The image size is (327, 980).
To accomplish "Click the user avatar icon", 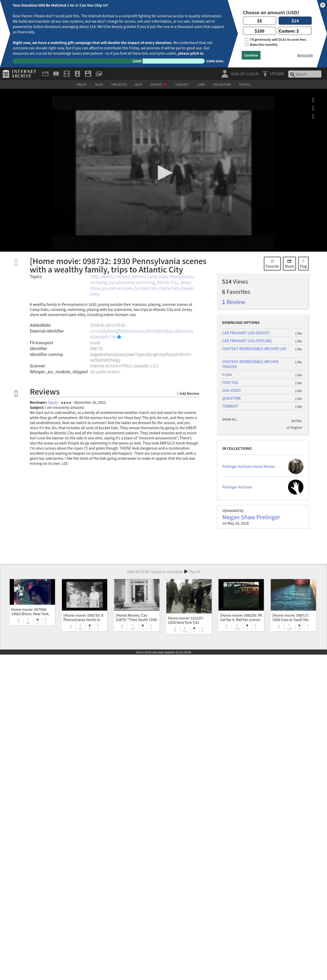I will (225, 74).
